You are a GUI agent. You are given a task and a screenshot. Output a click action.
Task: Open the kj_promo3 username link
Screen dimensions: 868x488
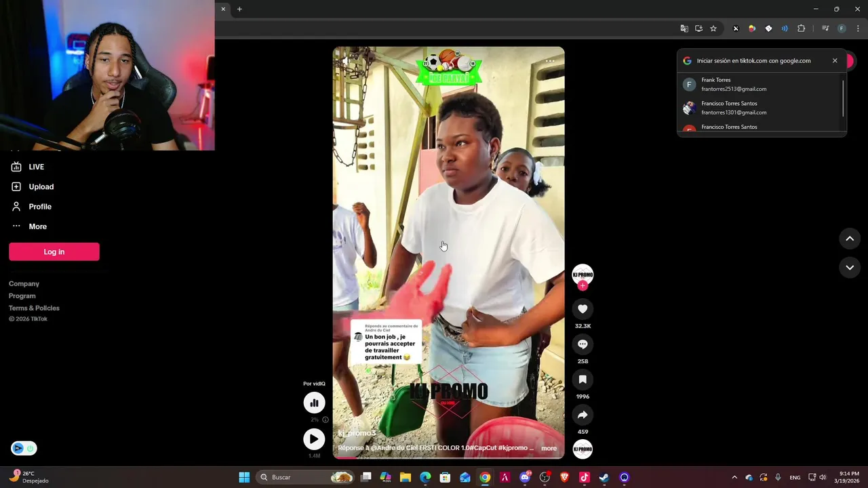coord(357,433)
